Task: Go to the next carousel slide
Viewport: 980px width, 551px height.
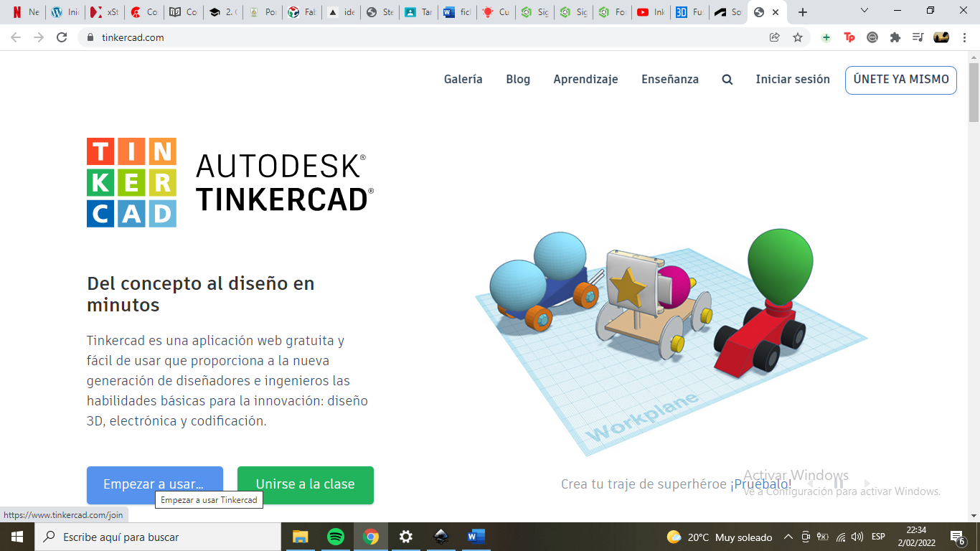Action: click(x=867, y=484)
